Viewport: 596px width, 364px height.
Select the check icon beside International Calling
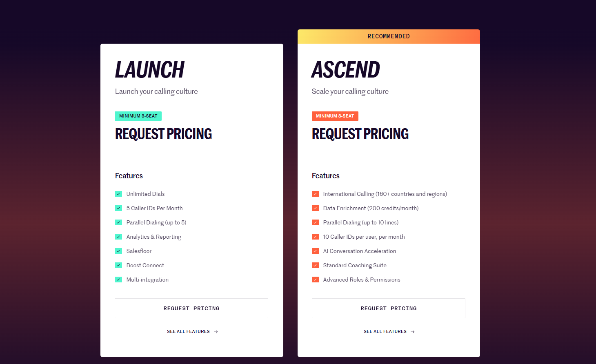[315, 194]
